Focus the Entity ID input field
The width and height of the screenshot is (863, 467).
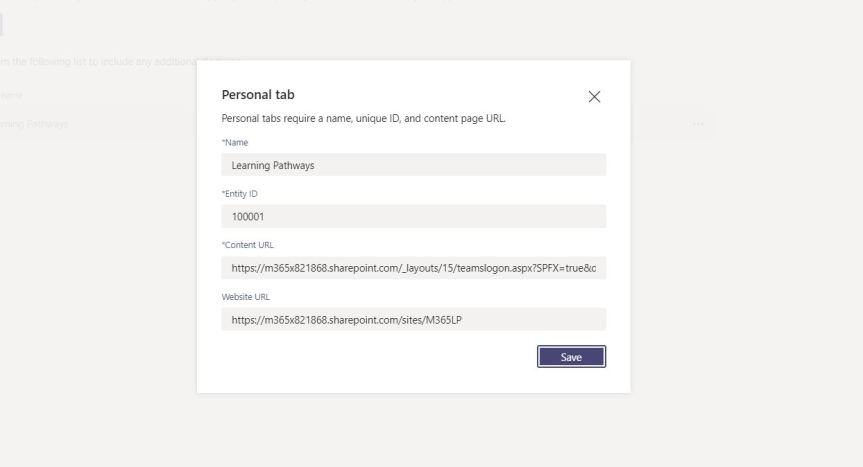coord(413,216)
